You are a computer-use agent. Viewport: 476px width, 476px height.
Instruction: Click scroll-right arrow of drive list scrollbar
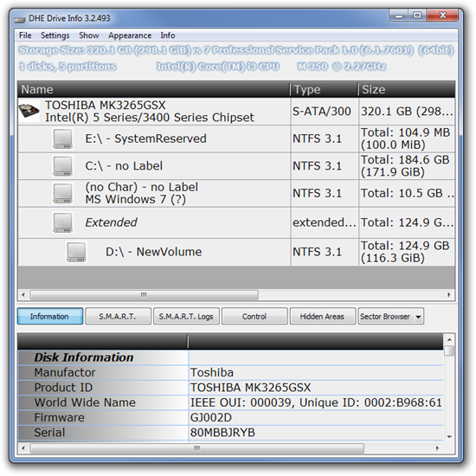449,294
